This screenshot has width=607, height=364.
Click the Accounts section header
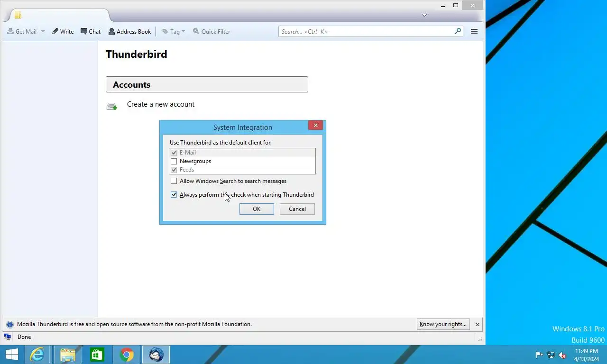[207, 84]
